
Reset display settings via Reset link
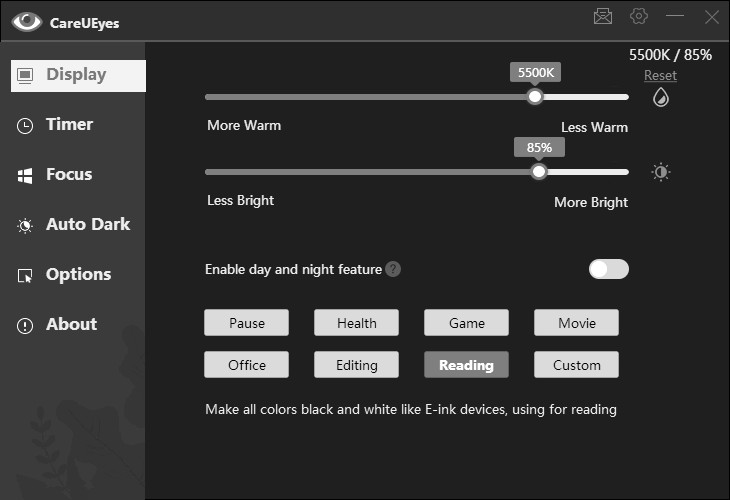[x=660, y=75]
